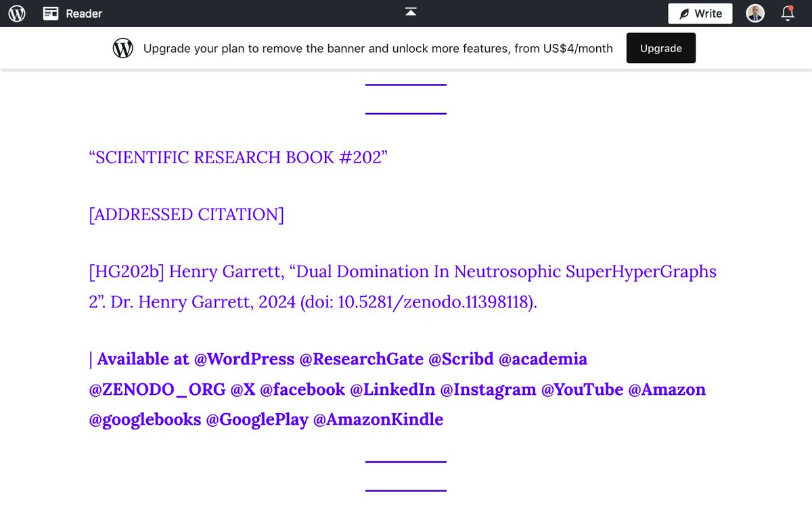Viewport: 812px width, 508px height.
Task: Click the WordPress logo in upgrade banner
Action: point(123,48)
